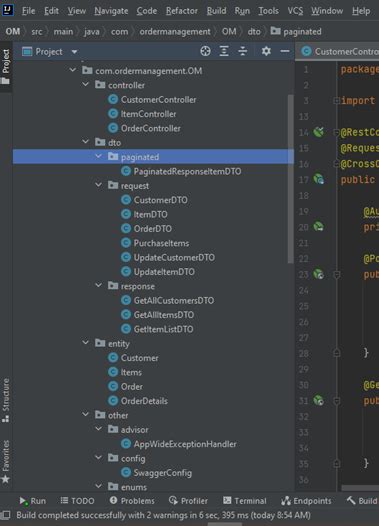This screenshot has width=379, height=526.
Task: Collapse the response folder chevron
Action: point(99,285)
